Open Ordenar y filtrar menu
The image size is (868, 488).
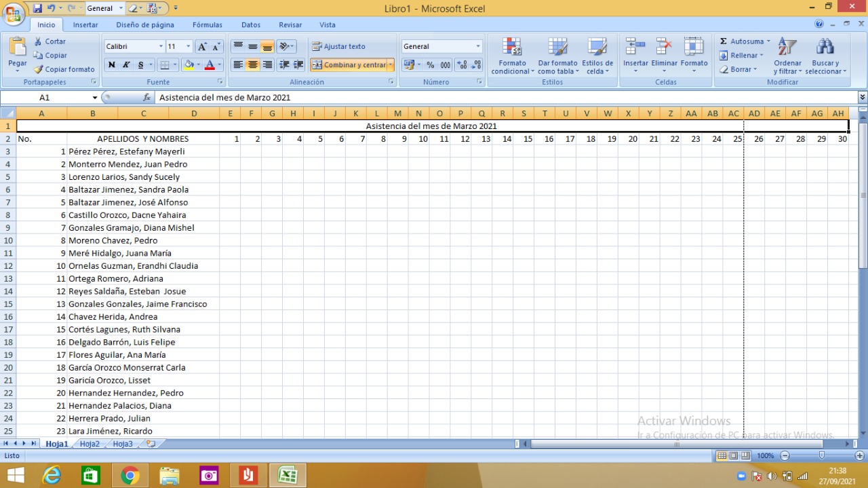click(x=787, y=56)
